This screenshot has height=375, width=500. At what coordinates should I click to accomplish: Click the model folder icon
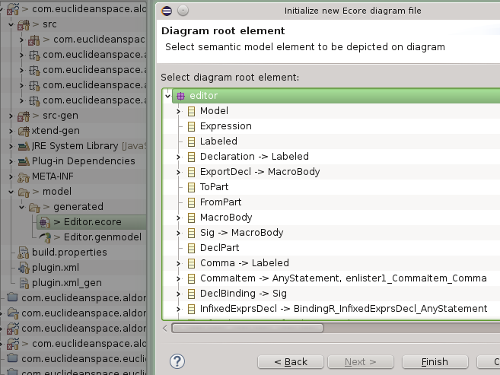(23, 192)
